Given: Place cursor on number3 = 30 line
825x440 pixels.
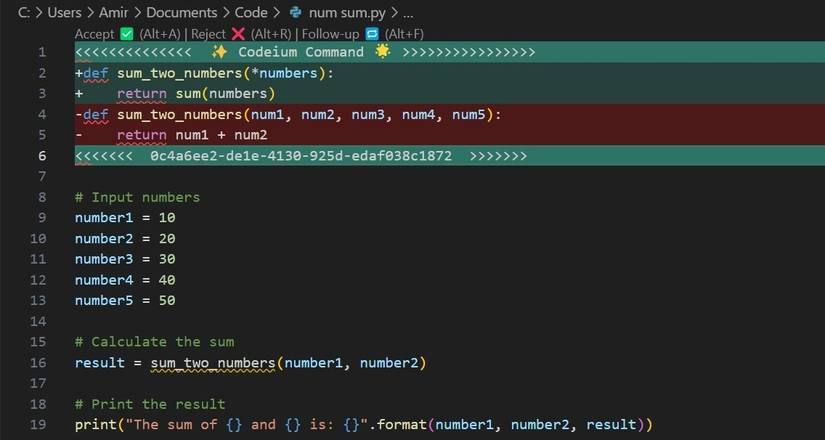Looking at the screenshot, I should click(125, 259).
